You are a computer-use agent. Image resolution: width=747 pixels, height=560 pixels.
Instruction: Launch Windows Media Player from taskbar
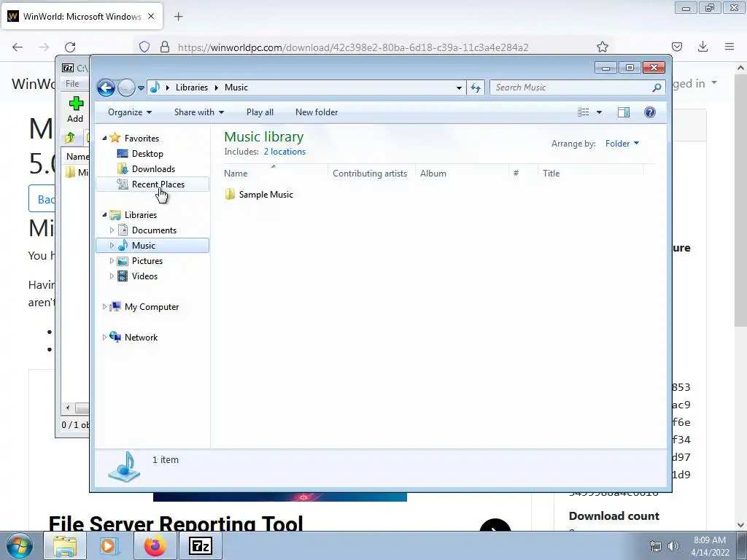pyautogui.click(x=109, y=545)
